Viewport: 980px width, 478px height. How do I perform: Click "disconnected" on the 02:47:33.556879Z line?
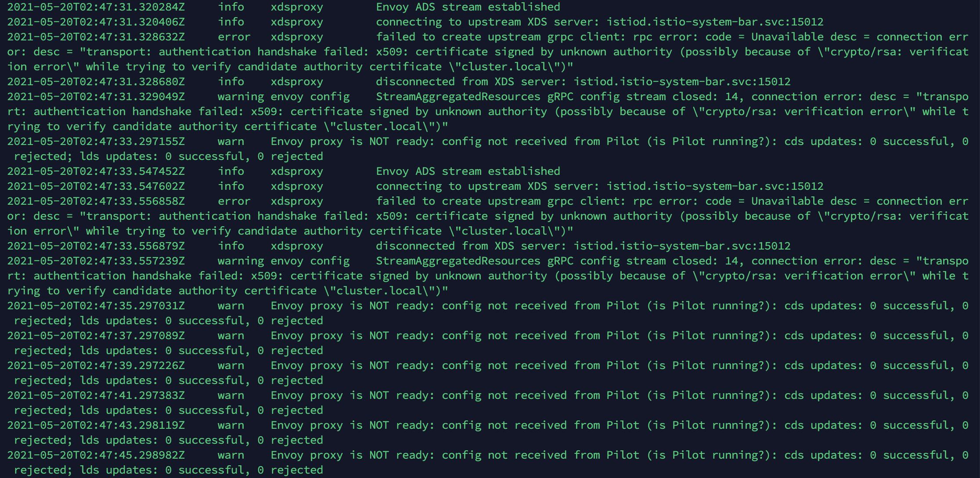click(x=415, y=246)
